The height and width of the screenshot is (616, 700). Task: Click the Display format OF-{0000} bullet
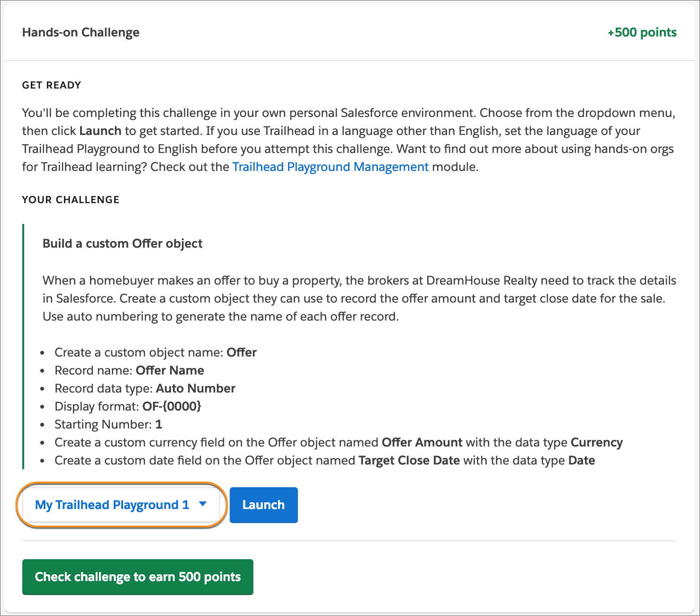pos(128,406)
